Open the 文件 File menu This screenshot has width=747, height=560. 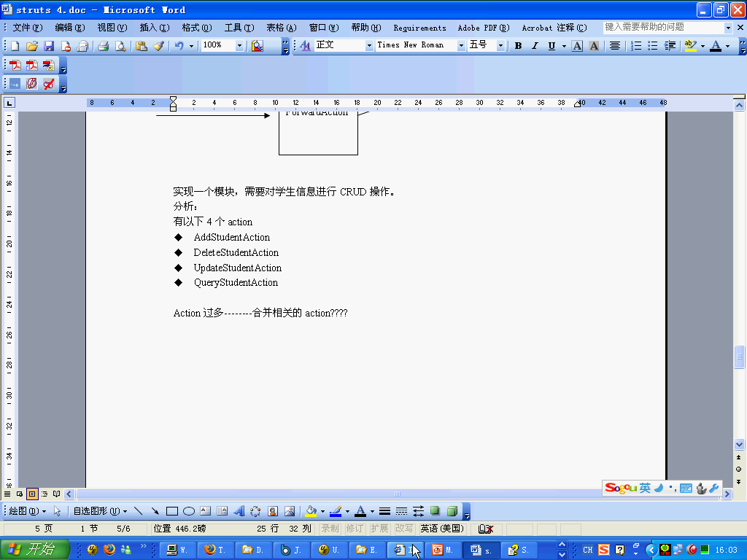tap(28, 28)
